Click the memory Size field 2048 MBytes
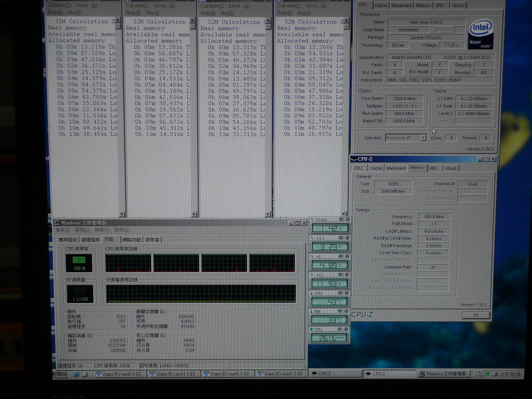The height and width of the screenshot is (399, 532). [393, 191]
